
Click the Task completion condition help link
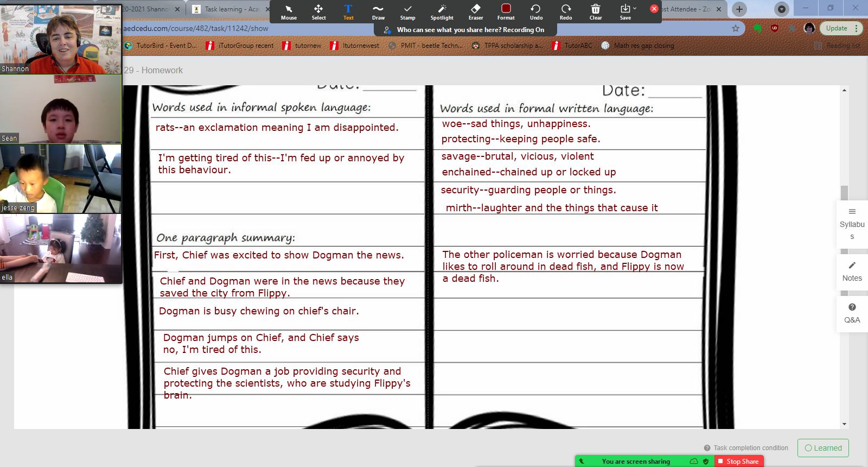746,448
